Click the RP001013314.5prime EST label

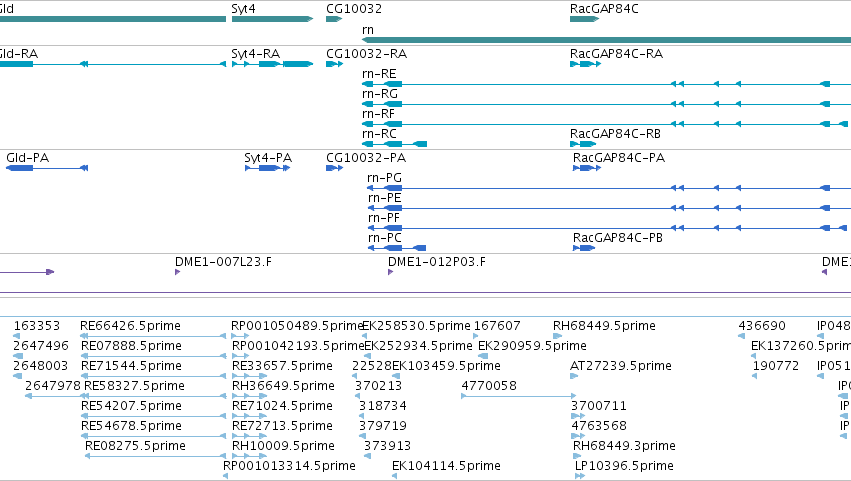click(289, 466)
